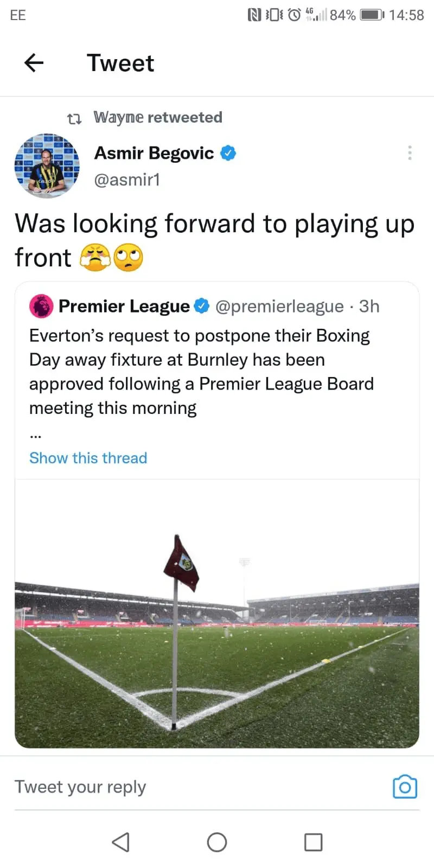Tap the back arrow icon

34,63
